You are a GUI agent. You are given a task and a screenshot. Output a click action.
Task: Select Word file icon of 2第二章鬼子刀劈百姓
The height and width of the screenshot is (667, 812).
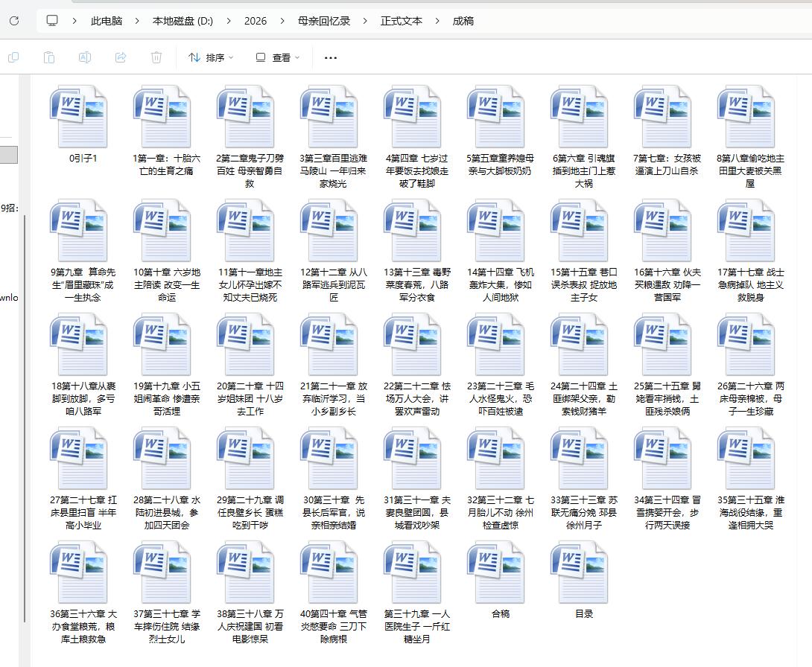pos(245,117)
